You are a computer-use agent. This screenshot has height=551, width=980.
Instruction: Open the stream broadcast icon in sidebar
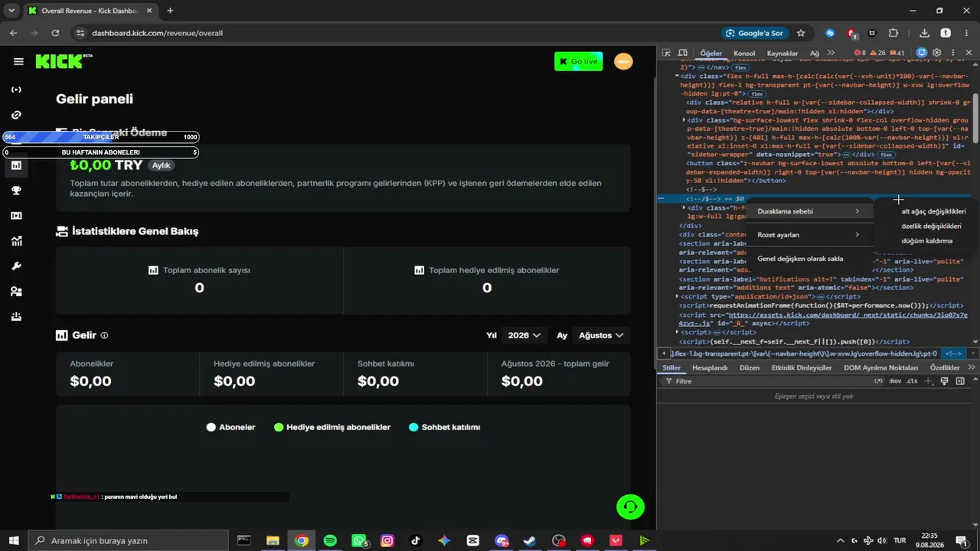point(16,90)
